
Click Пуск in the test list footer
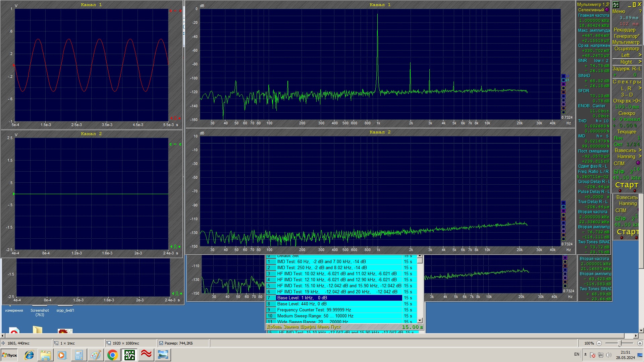point(336,327)
